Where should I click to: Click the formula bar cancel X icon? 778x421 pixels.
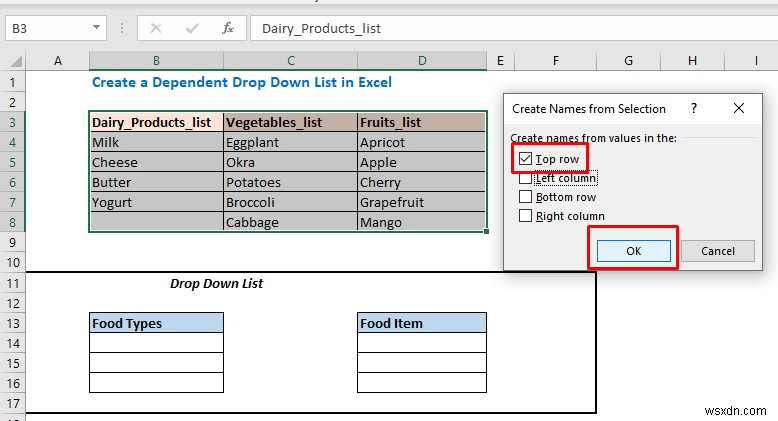(x=157, y=28)
